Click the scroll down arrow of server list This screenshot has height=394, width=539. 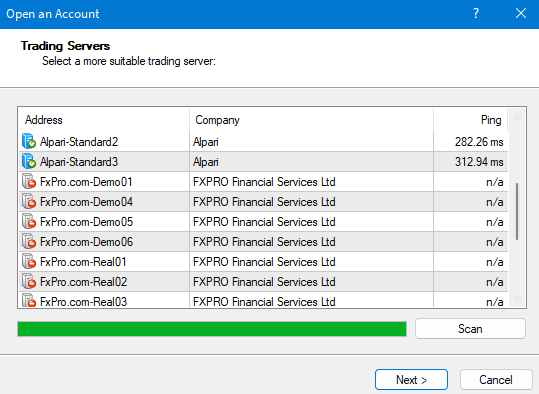[x=517, y=299]
